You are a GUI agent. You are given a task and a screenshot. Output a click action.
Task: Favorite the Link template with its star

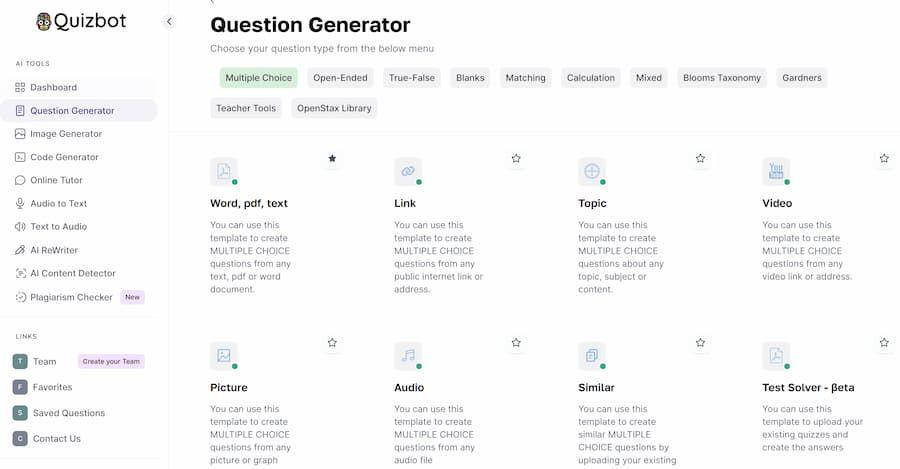516,158
